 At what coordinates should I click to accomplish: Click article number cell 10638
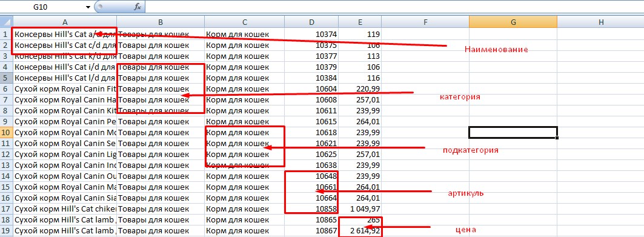(x=312, y=165)
